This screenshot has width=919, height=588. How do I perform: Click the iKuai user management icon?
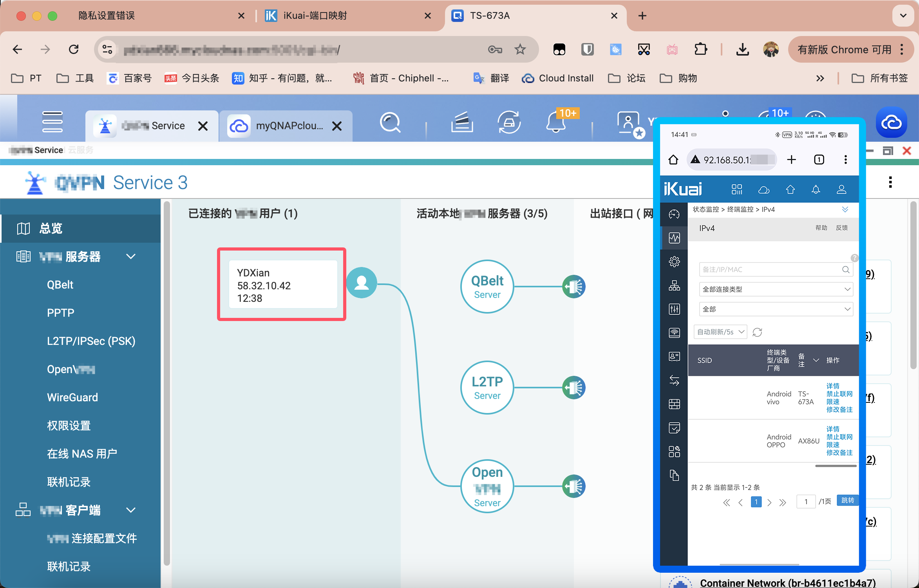pos(842,189)
